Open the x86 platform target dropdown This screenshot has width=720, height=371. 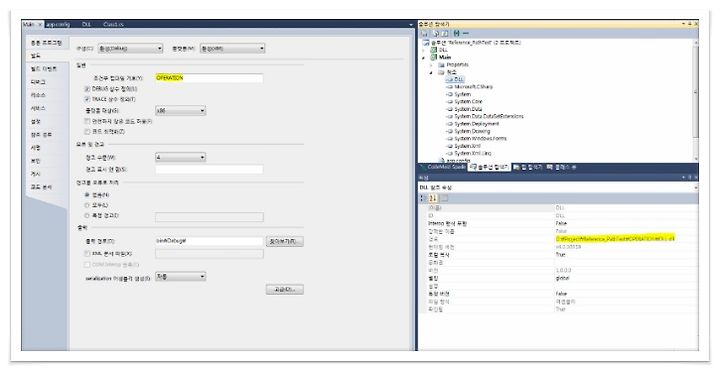[180, 111]
